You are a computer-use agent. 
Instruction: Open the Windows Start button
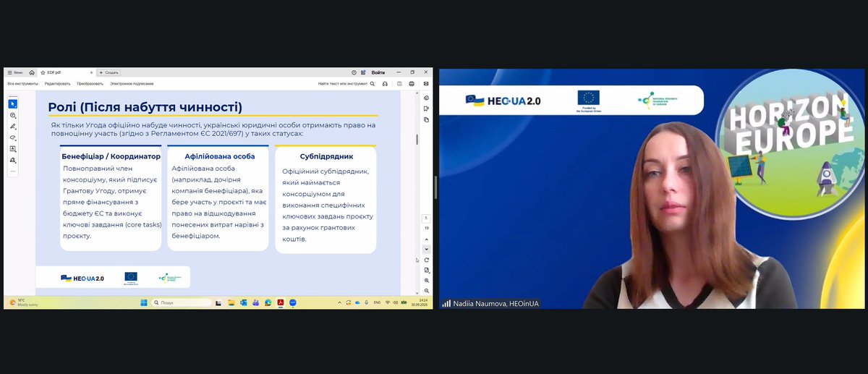(x=143, y=302)
